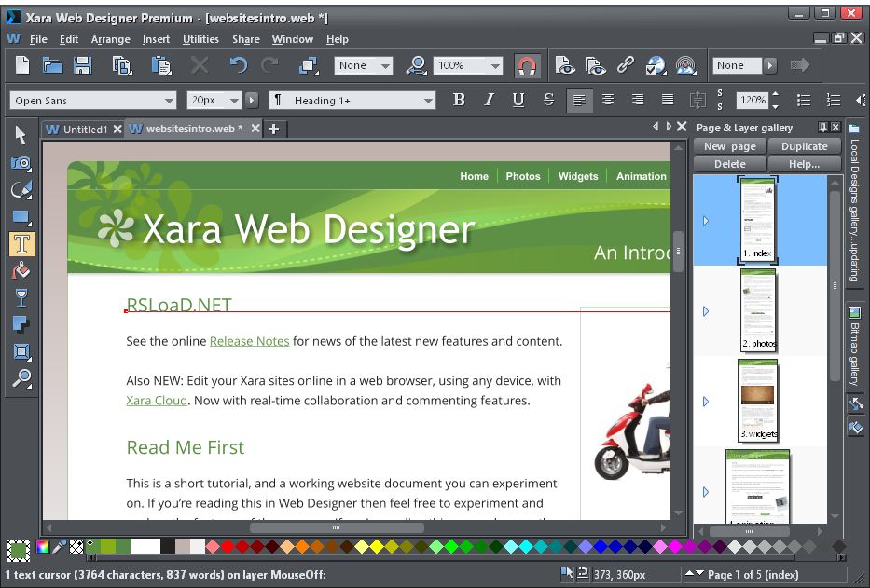Open the Utilities menu
The image size is (870, 588).
click(x=200, y=39)
